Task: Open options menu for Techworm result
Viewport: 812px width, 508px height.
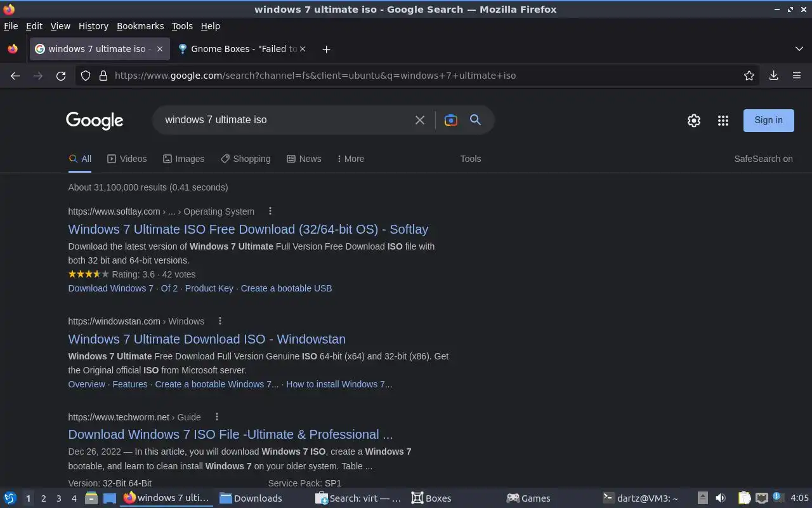Action: [x=216, y=417]
